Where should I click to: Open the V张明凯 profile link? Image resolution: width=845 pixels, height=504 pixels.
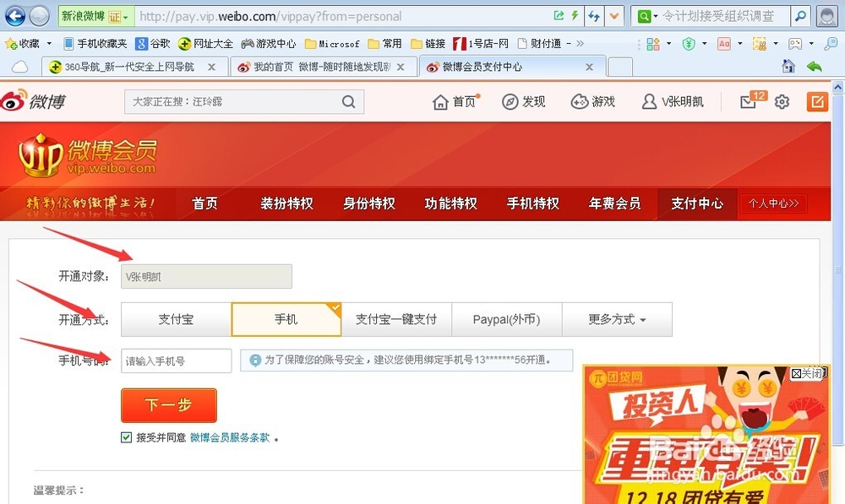pyautogui.click(x=673, y=102)
